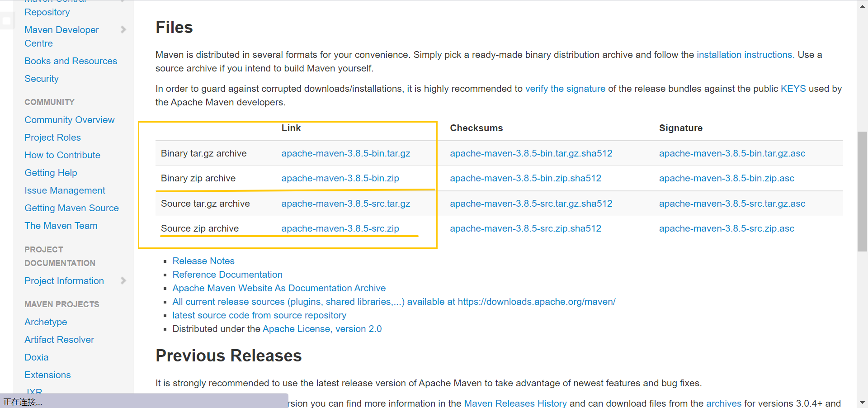Image resolution: width=868 pixels, height=408 pixels.
Task: Open The Maven Team link
Action: coord(61,226)
